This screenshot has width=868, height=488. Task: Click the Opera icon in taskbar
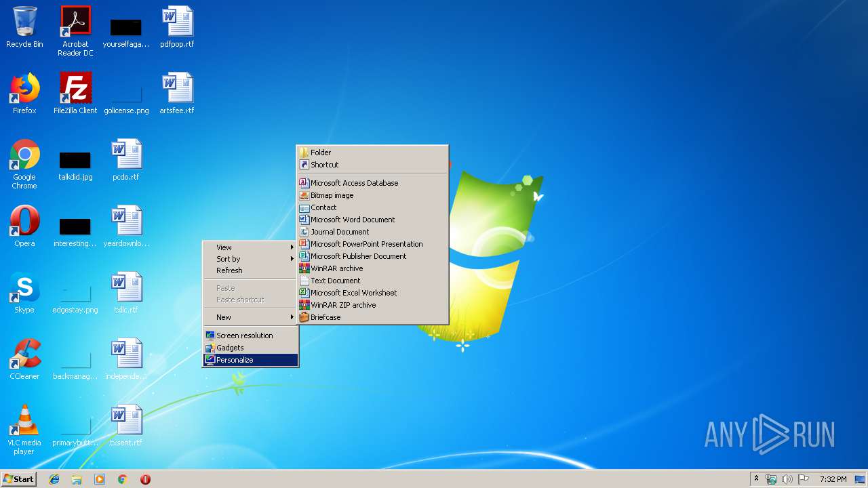point(145,479)
